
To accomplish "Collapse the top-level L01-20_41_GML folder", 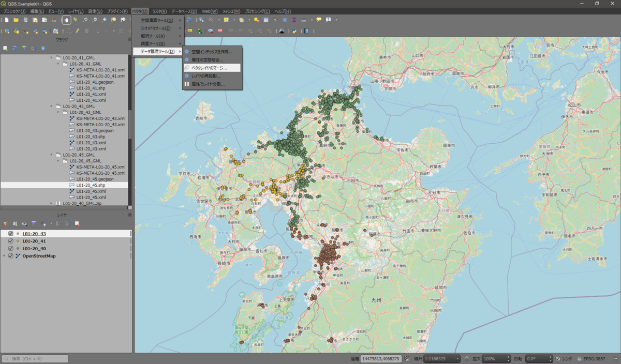I will tap(51, 58).
